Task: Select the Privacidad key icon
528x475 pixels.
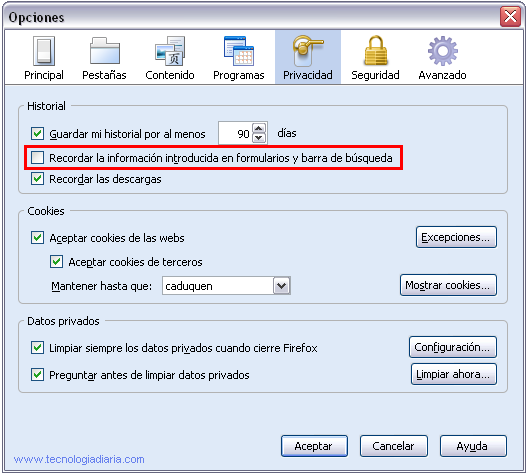Action: pos(308,51)
